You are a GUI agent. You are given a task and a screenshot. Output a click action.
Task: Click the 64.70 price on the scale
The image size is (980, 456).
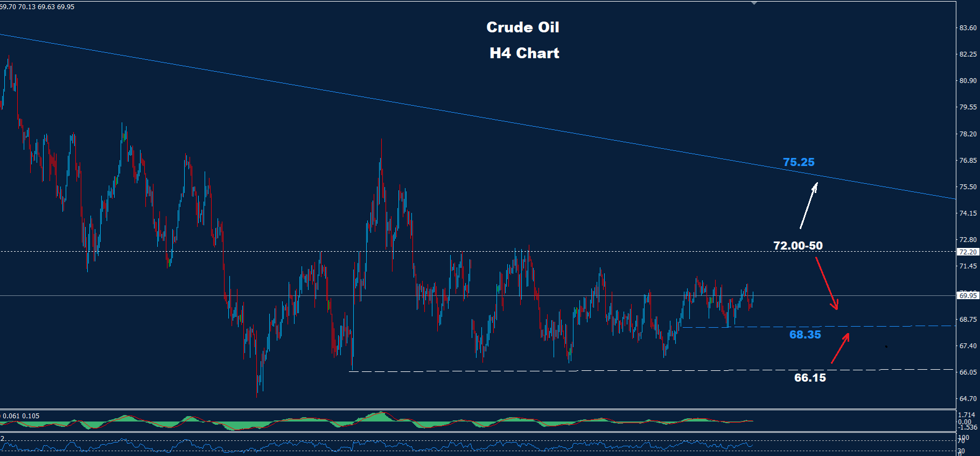tap(968, 399)
